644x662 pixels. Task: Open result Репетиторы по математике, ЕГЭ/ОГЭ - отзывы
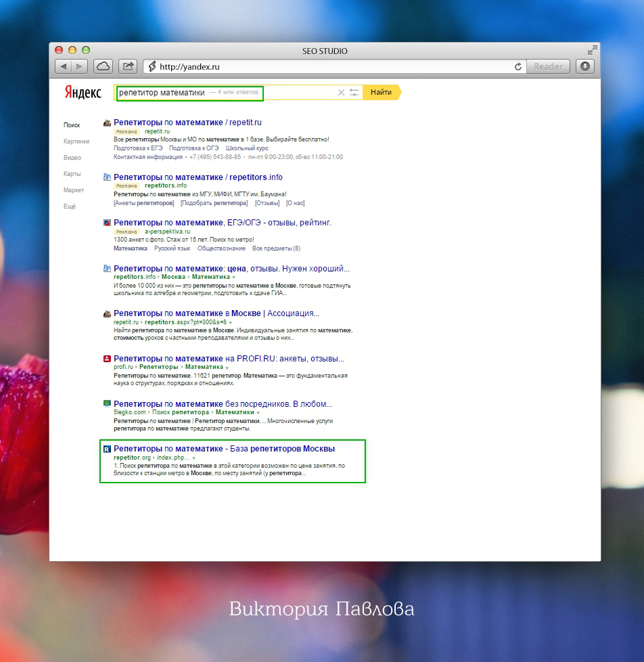coord(223,223)
